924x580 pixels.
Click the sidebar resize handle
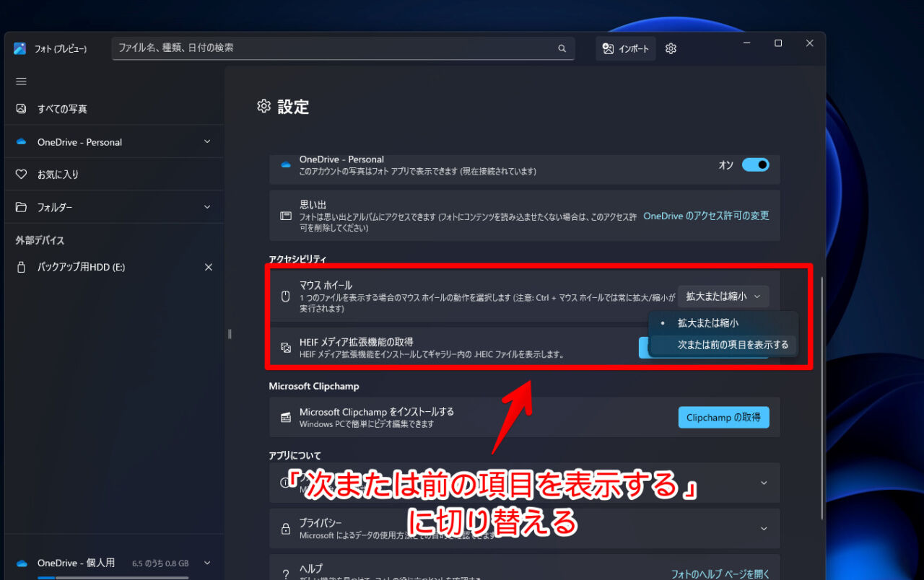[x=230, y=334]
